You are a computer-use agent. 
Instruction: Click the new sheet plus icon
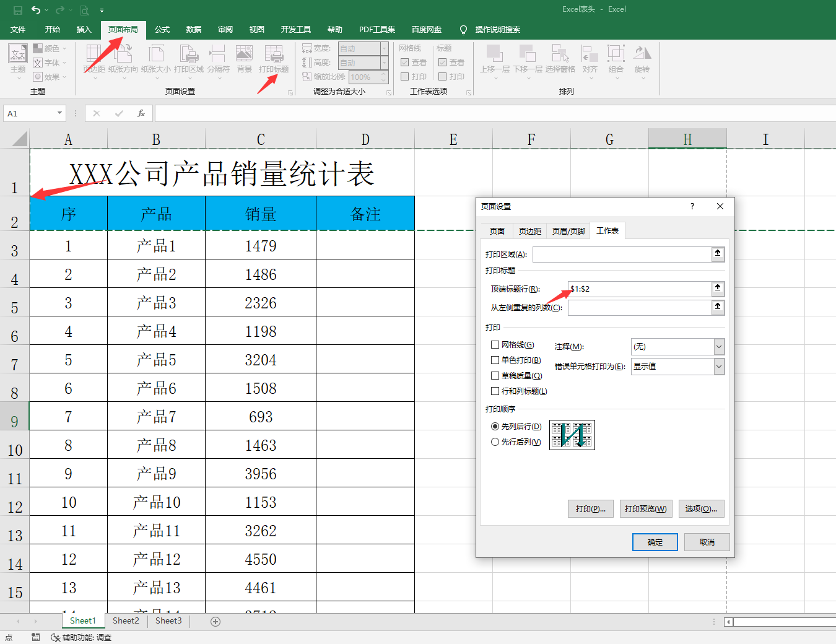click(216, 622)
